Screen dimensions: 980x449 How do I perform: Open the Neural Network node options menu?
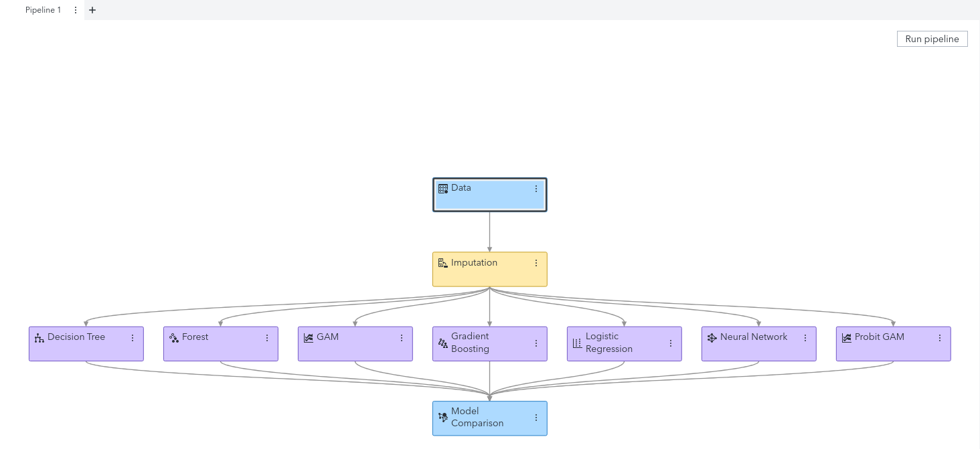coord(805,338)
